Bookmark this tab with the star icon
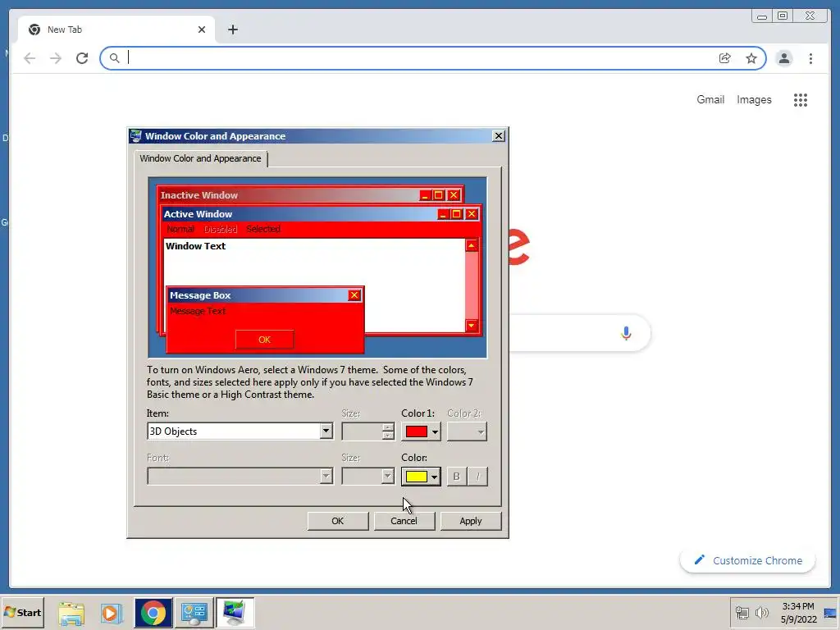Image resolution: width=840 pixels, height=630 pixels. click(751, 58)
